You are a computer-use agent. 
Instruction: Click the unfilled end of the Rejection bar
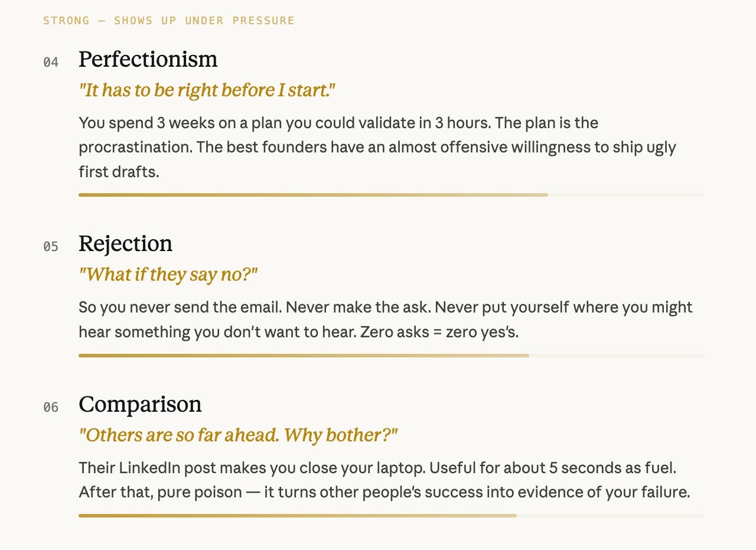(x=617, y=356)
